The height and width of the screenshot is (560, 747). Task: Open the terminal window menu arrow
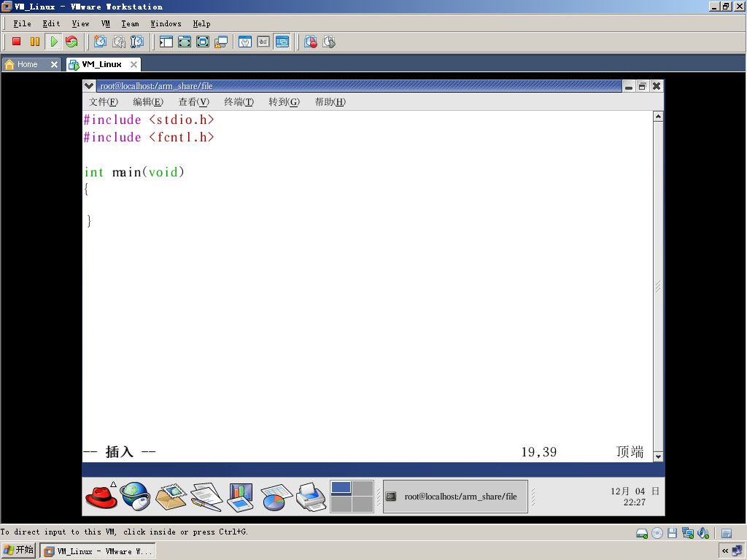(88, 86)
